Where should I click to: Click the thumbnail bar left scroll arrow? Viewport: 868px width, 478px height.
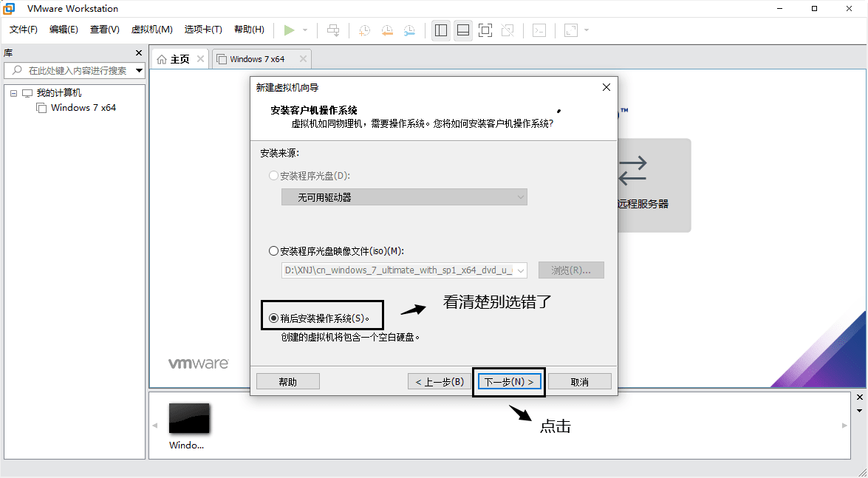point(155,426)
